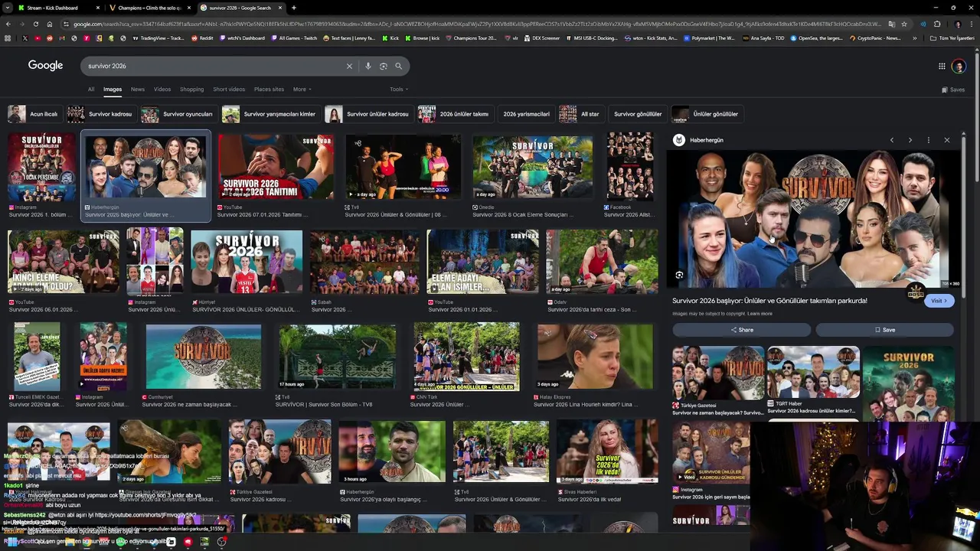
Task: Open the Reddit bookmark
Action: point(202,37)
